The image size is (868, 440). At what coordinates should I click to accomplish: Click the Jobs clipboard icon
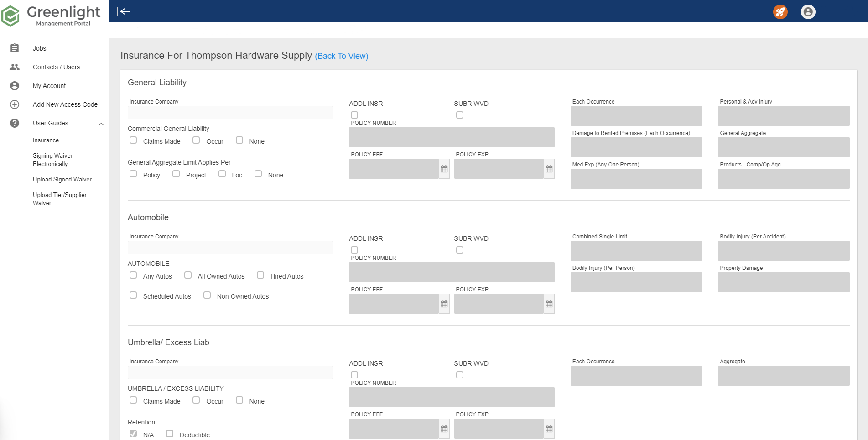pos(15,48)
